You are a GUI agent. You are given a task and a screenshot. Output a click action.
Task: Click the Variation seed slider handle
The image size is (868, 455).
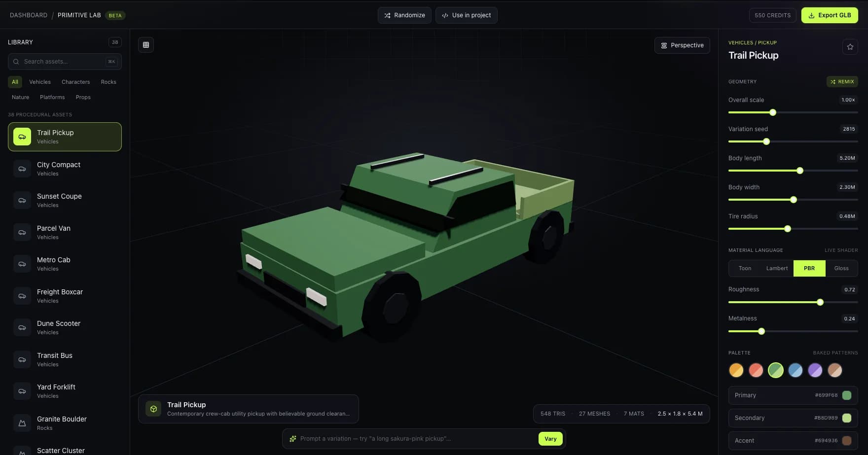pos(766,141)
